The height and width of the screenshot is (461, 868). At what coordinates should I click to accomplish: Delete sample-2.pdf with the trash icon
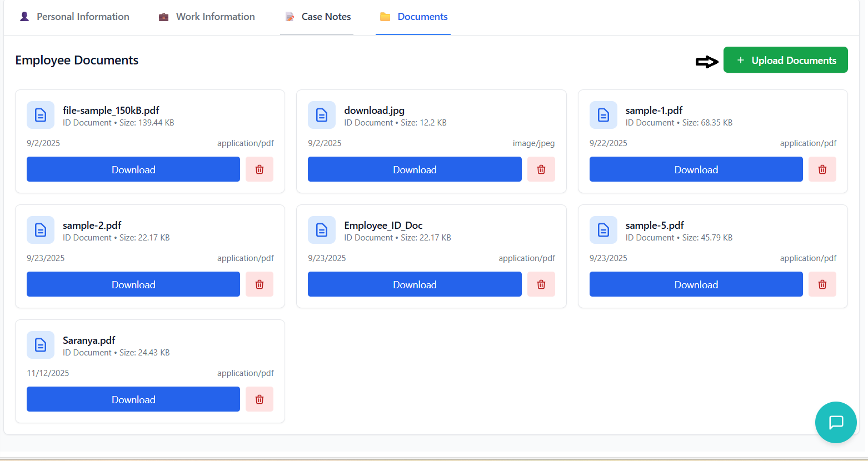260,284
